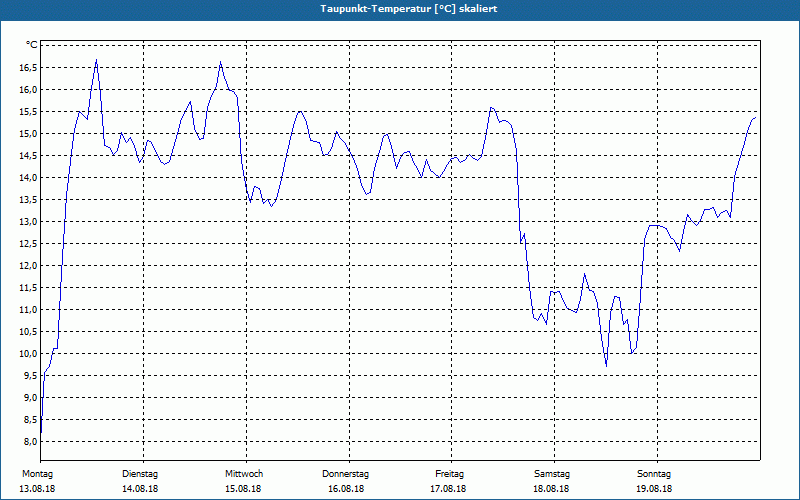Select the 8,5 y-axis value
The height and width of the screenshot is (500, 800).
click(30, 419)
